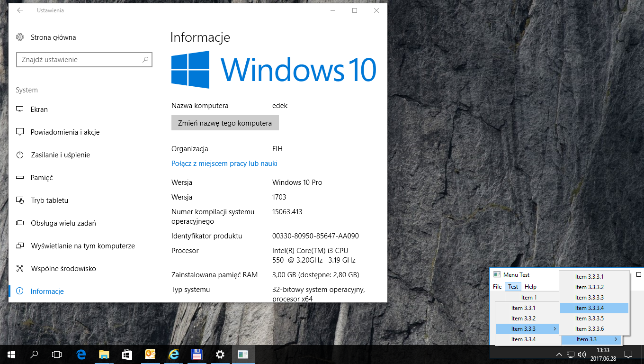644x364 pixels.
Task: Click RAM value 3,00 GB
Action: coord(315,275)
